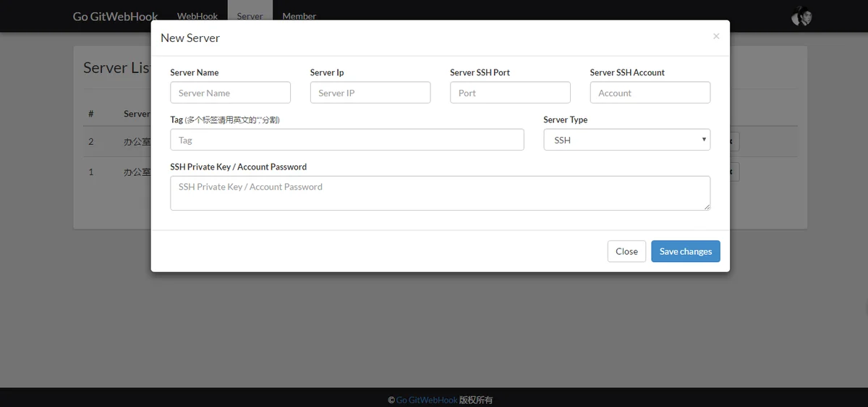
Task: Select the Server SSH Port field
Action: 510,93
